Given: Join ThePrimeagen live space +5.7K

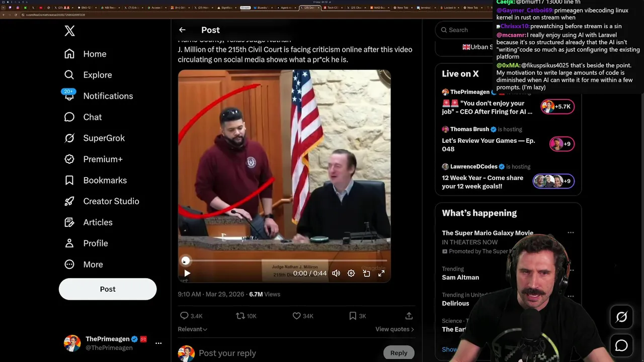Looking at the screenshot, I should pos(557,107).
